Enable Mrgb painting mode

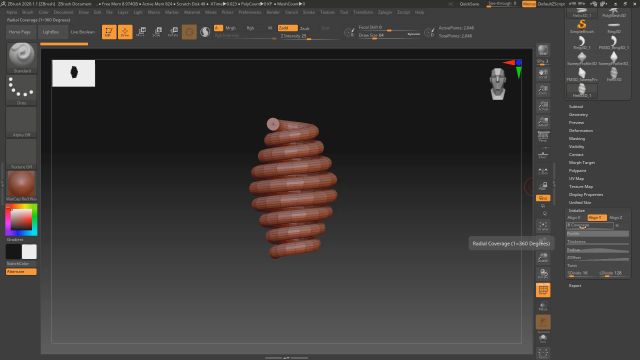pos(231,28)
